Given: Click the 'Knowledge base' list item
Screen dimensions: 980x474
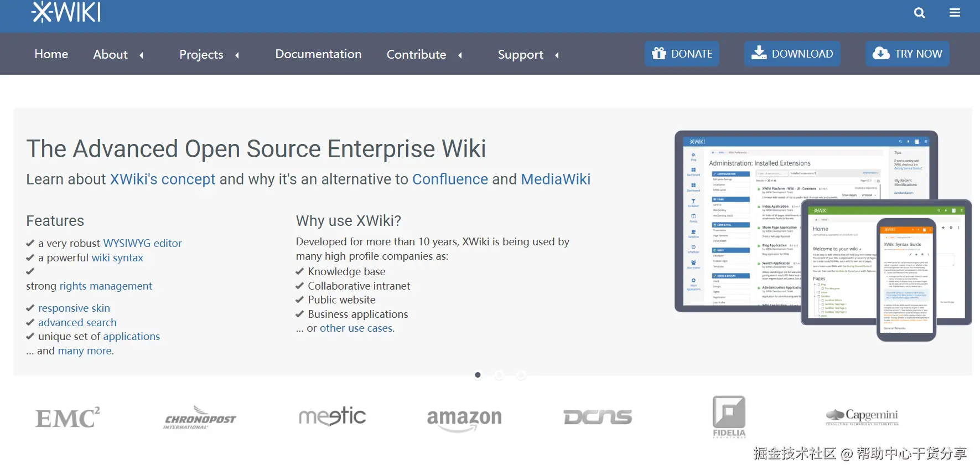Looking at the screenshot, I should 346,271.
